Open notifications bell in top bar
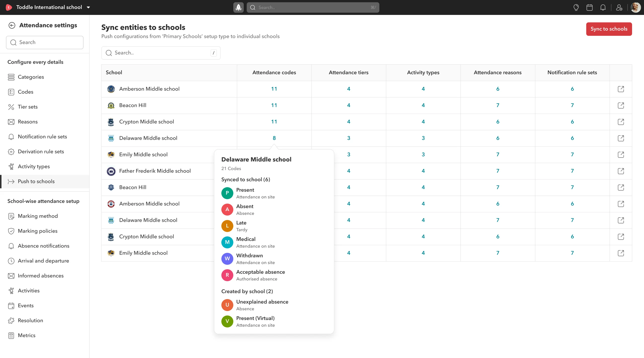Image resolution: width=644 pixels, height=358 pixels. pos(603,7)
